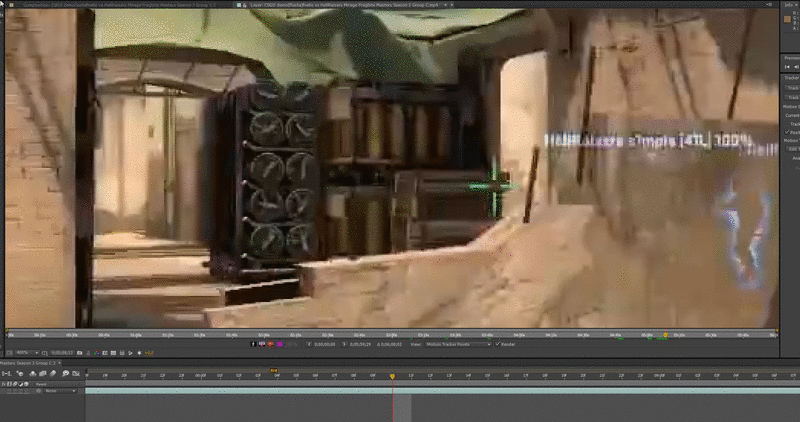
Task: Click the Set In point bracket icon
Action: (x=309, y=344)
